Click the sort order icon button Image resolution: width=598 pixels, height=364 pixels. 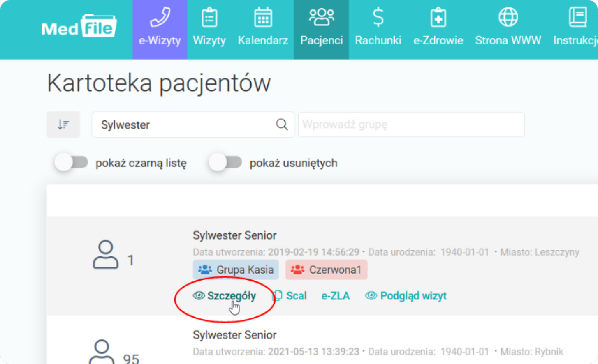coord(63,124)
